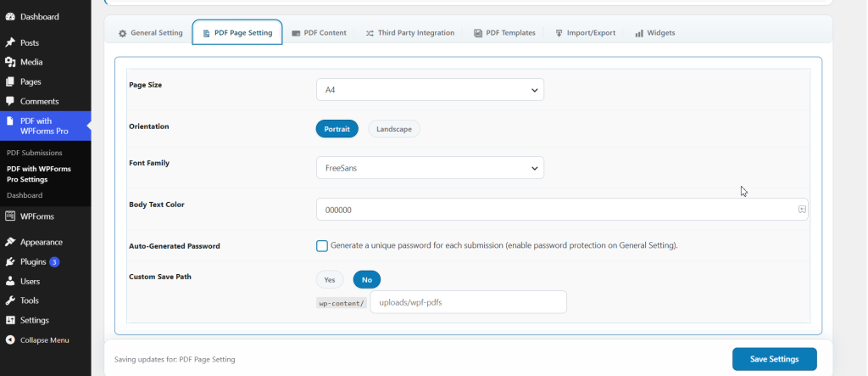The width and height of the screenshot is (868, 376).
Task: Switch to the PDF Page Setting tab
Action: click(x=237, y=33)
